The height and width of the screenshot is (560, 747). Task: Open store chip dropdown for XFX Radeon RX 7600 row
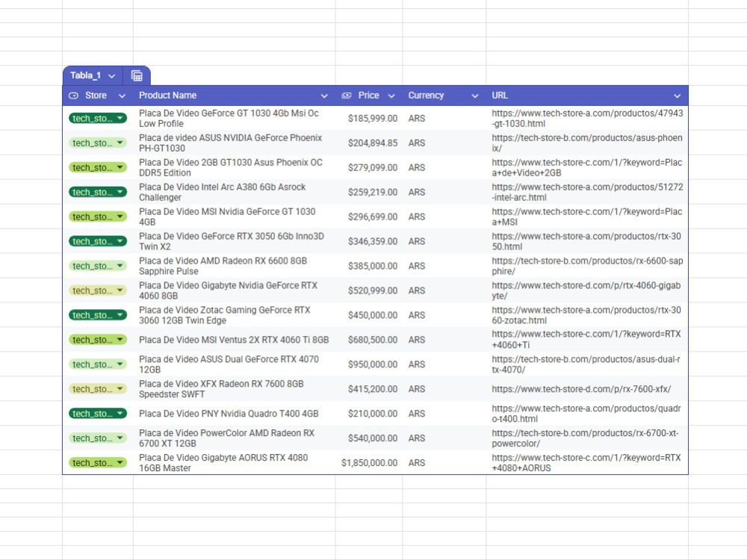pos(120,389)
